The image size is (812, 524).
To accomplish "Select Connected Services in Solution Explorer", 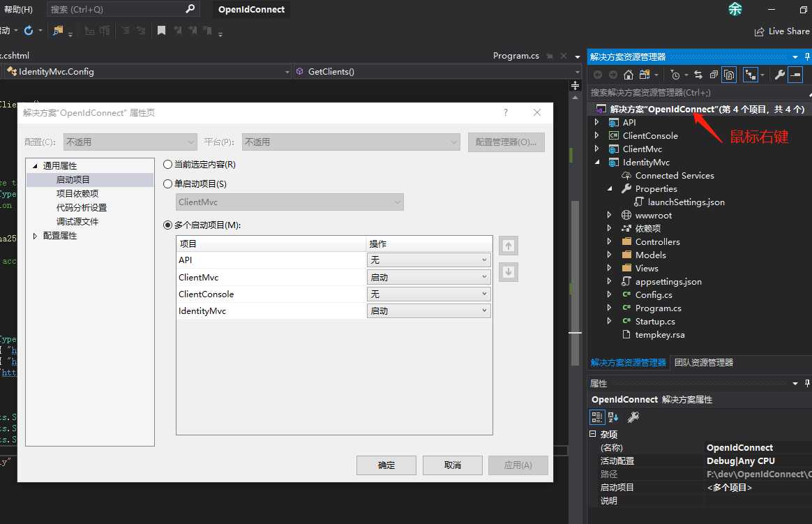I will click(675, 176).
